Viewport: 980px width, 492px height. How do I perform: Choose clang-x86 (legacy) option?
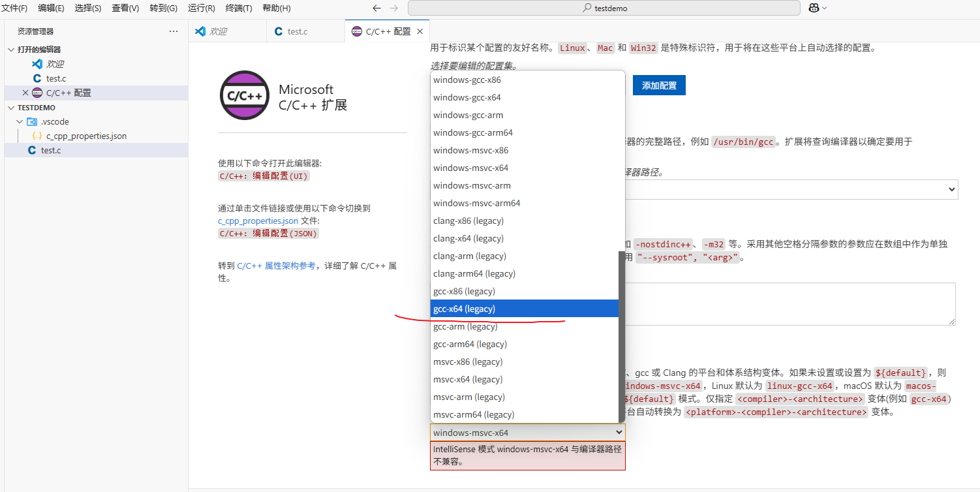pos(525,221)
